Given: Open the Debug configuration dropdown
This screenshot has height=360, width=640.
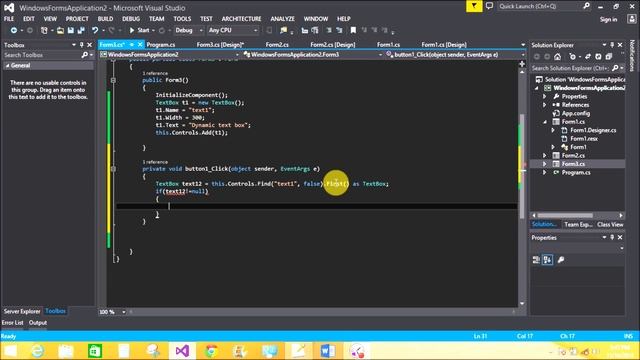Looking at the screenshot, I should click(x=189, y=30).
